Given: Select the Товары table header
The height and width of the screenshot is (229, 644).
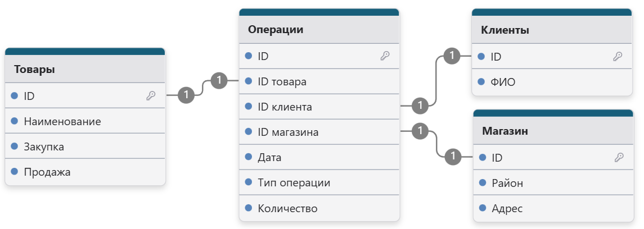Looking at the screenshot, I should pos(85,69).
